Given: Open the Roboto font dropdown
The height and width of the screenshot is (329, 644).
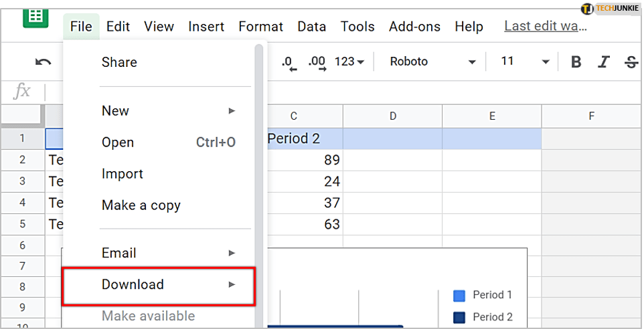Looking at the screenshot, I should (432, 62).
